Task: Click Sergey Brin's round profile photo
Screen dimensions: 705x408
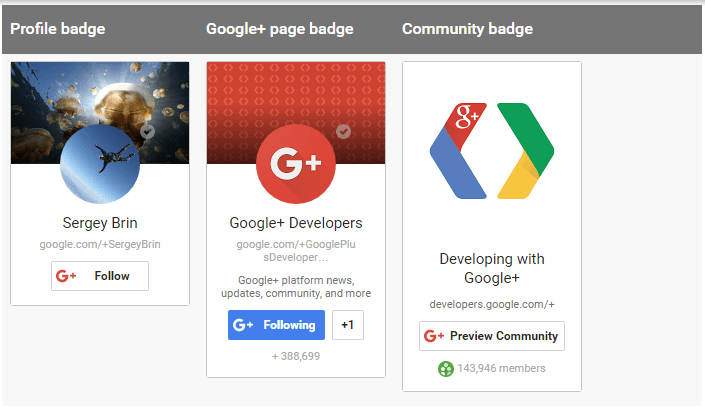Action: 100,163
